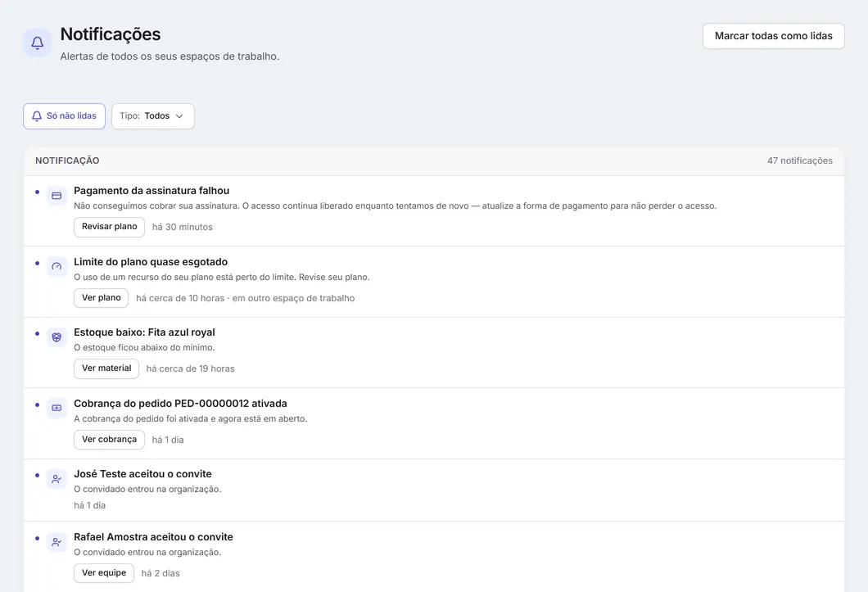The image size is (868, 592).
Task: Click the title Limite do plano quase esgotado
Action: pos(151,262)
